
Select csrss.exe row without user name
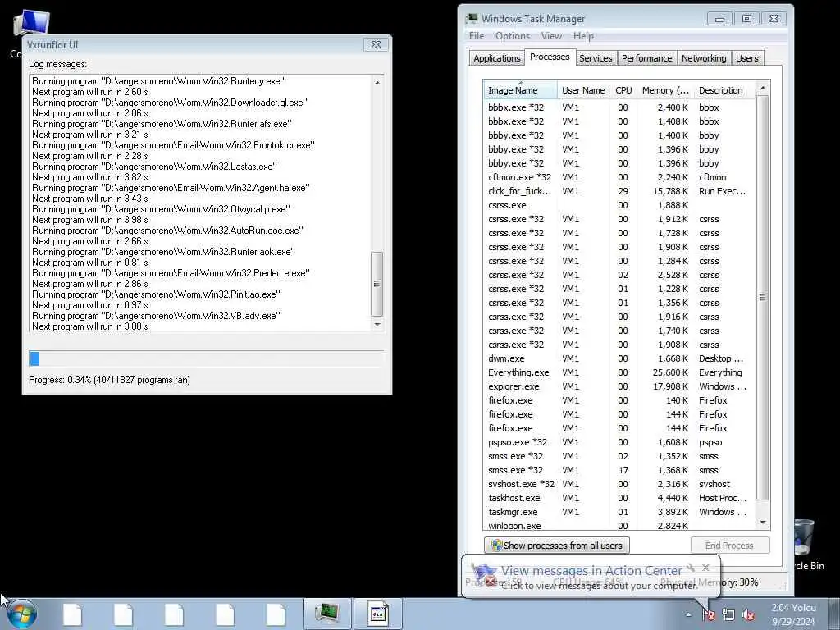pos(619,205)
